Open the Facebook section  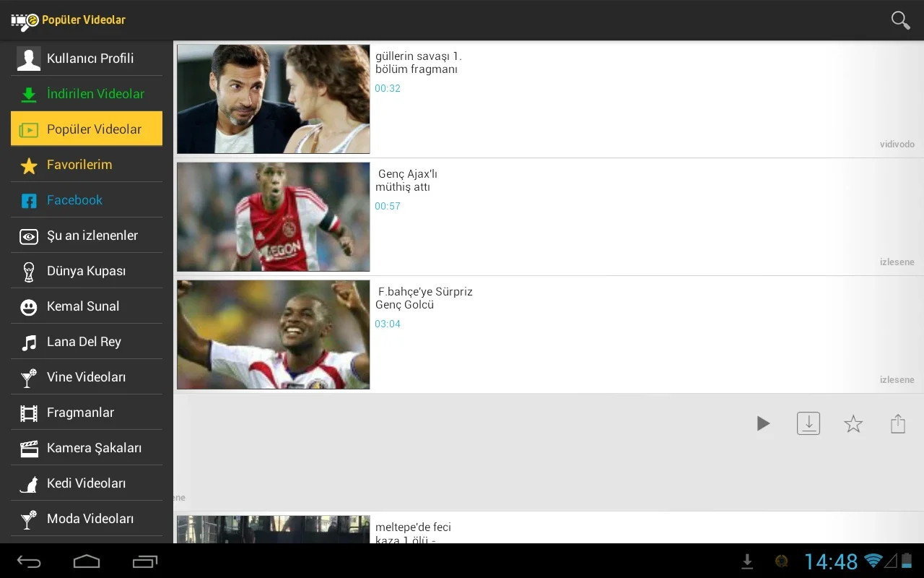[x=87, y=200]
